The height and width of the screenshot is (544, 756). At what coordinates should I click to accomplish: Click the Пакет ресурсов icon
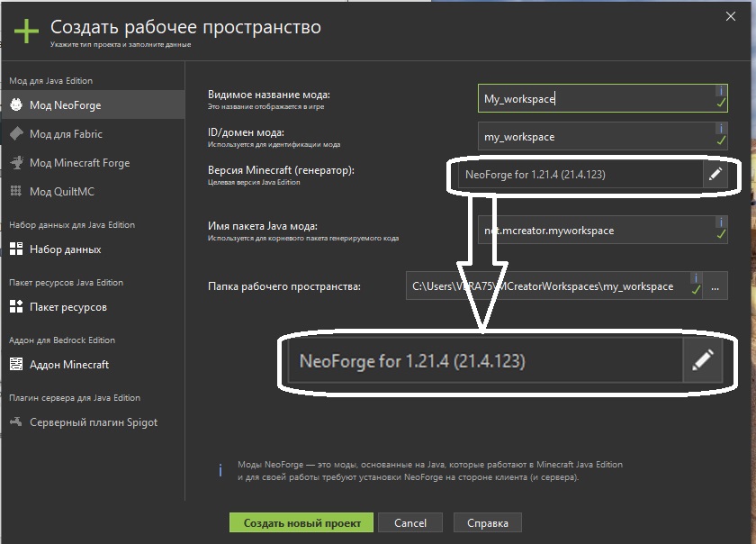(16, 306)
